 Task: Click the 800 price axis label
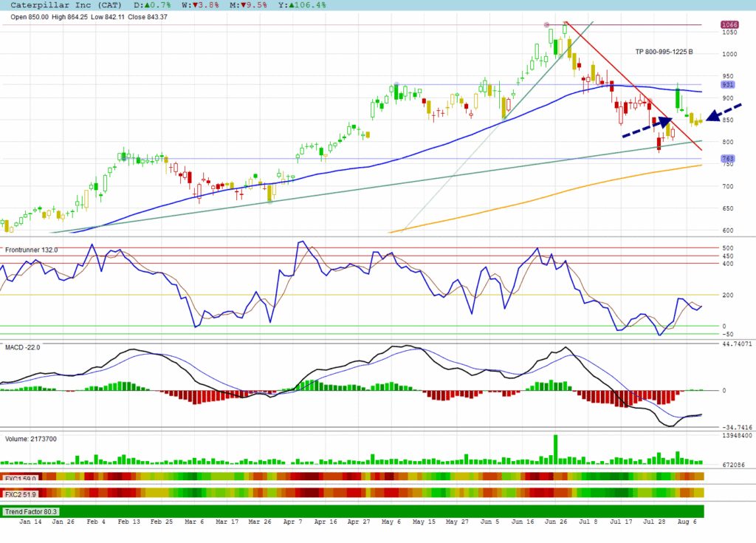727,142
